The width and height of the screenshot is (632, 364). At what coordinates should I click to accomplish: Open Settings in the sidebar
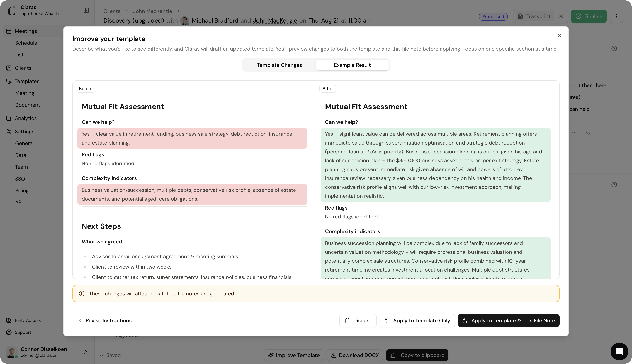point(24,131)
